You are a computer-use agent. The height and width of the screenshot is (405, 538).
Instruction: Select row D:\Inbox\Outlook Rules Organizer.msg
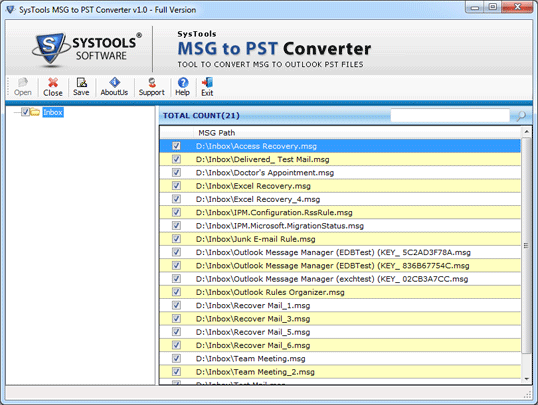click(340, 292)
